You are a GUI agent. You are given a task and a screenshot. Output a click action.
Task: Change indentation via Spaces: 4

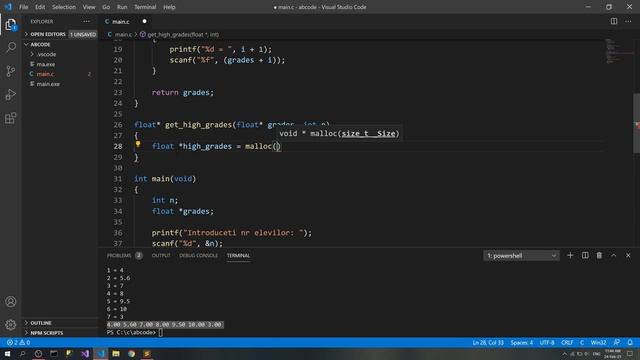(x=522, y=342)
